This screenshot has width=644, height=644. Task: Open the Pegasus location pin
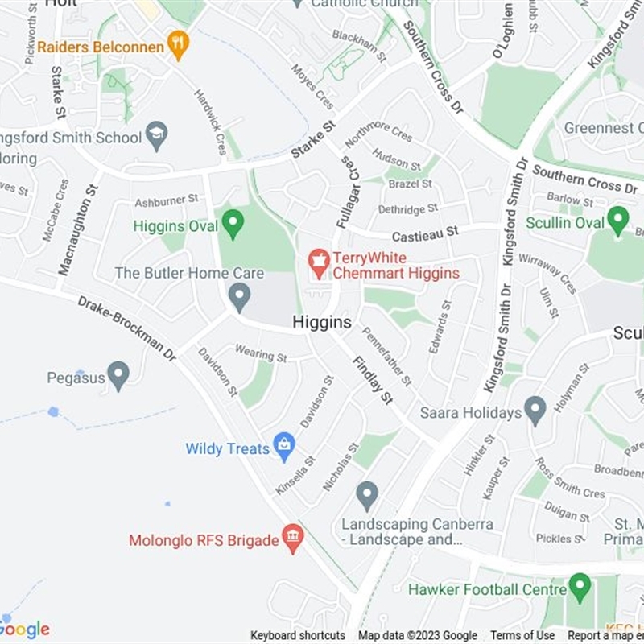coord(118,376)
